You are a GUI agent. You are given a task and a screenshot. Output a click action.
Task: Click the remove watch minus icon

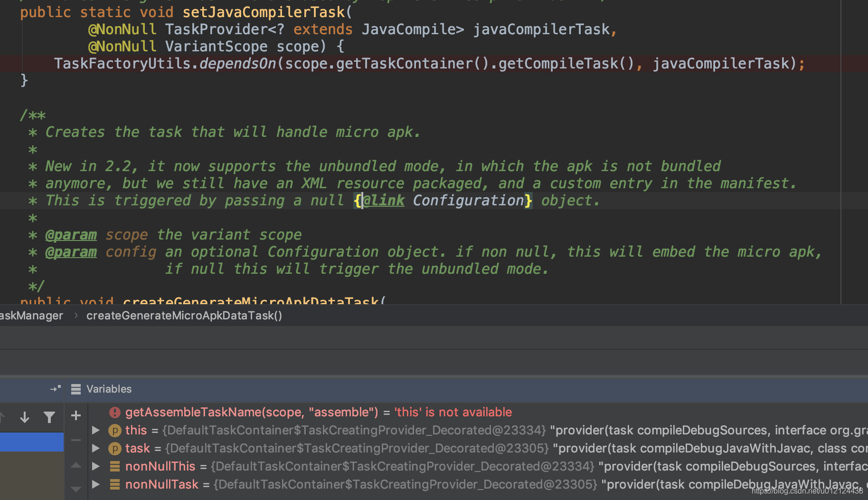pos(75,440)
